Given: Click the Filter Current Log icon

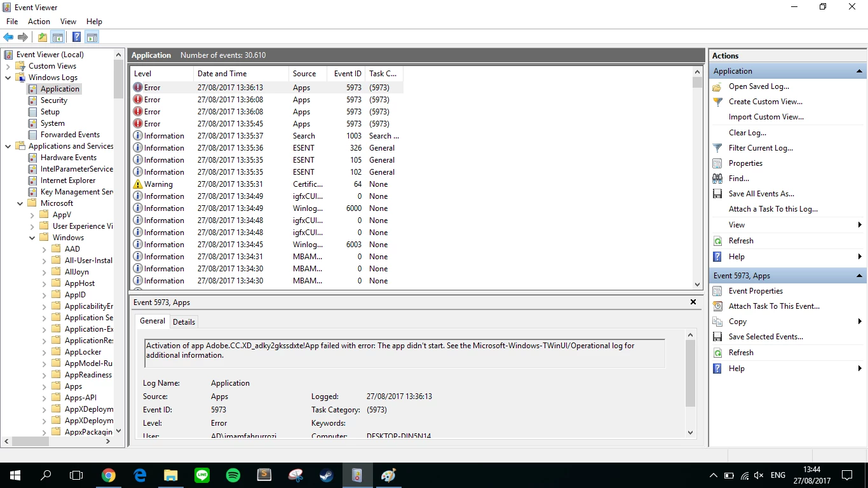Looking at the screenshot, I should pos(717,148).
